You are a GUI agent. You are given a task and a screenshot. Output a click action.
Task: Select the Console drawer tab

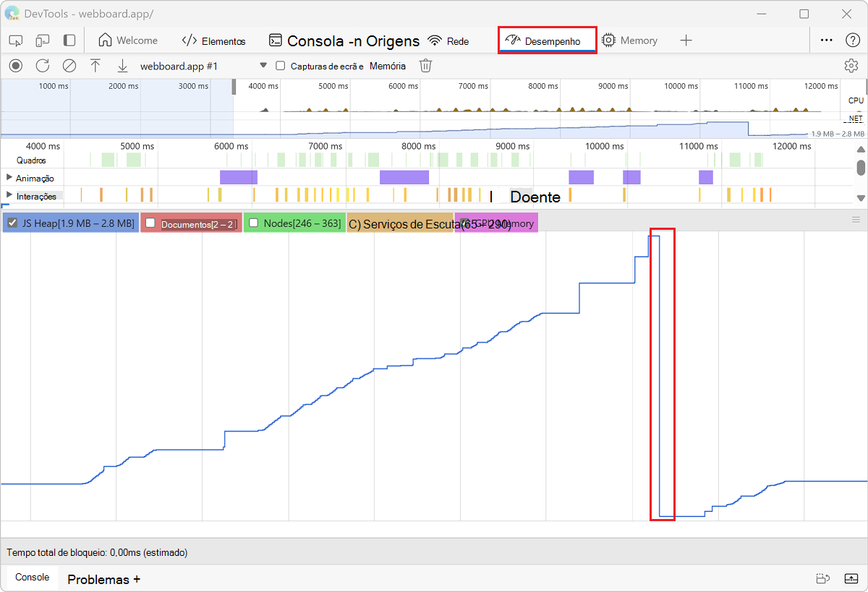[x=33, y=578]
